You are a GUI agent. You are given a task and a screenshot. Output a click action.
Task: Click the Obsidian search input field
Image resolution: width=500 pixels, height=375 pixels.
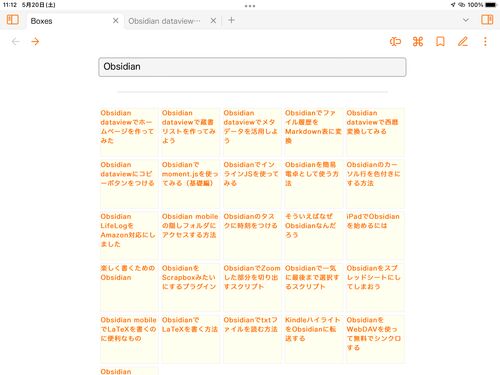click(252, 67)
